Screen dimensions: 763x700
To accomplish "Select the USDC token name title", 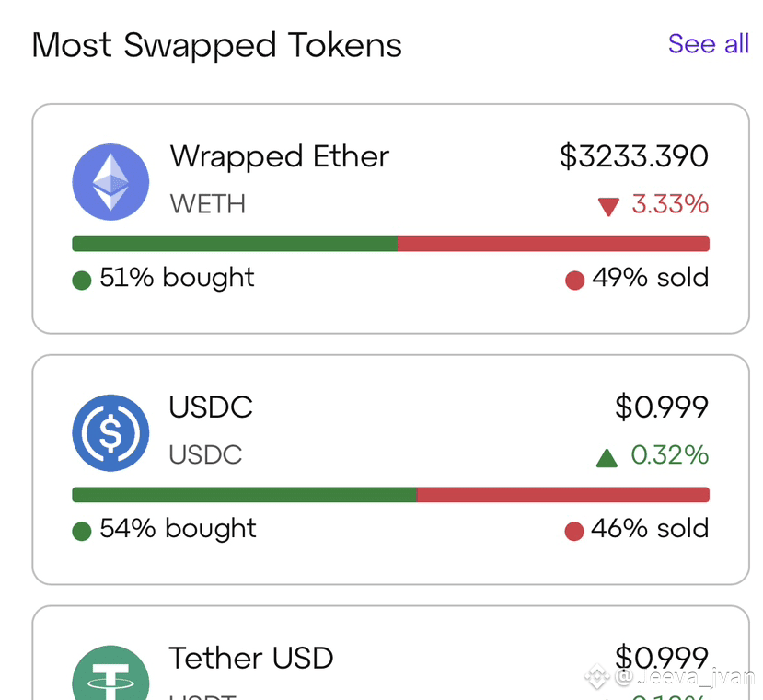I will coord(211,407).
